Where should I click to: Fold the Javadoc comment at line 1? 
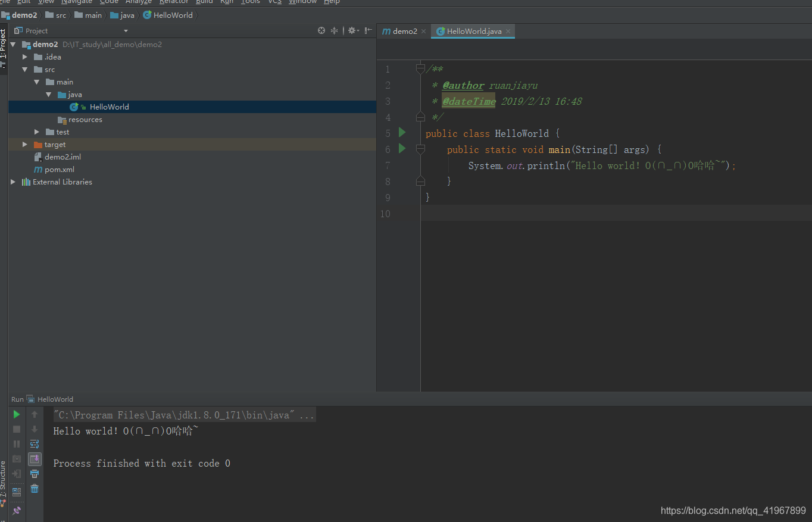pos(420,69)
